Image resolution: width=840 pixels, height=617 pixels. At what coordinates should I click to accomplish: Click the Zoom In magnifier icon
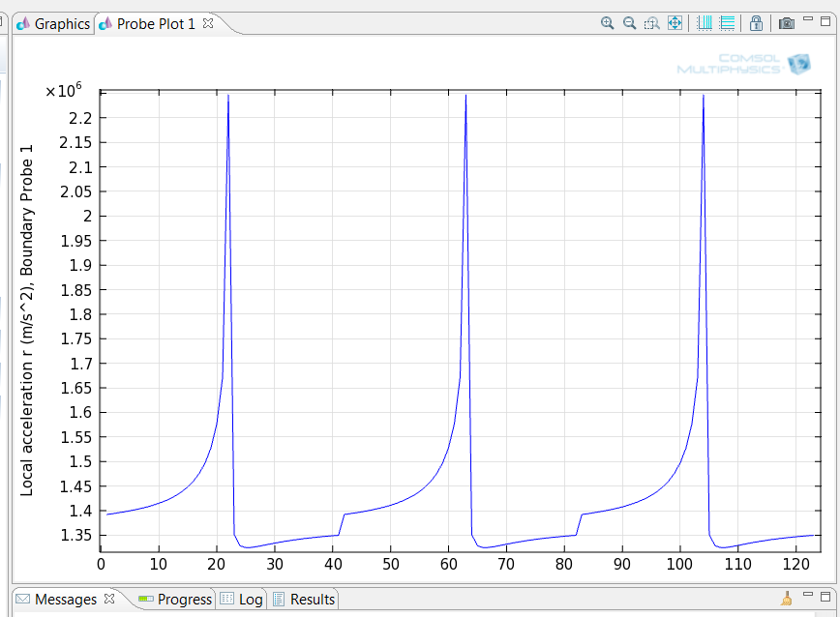608,23
